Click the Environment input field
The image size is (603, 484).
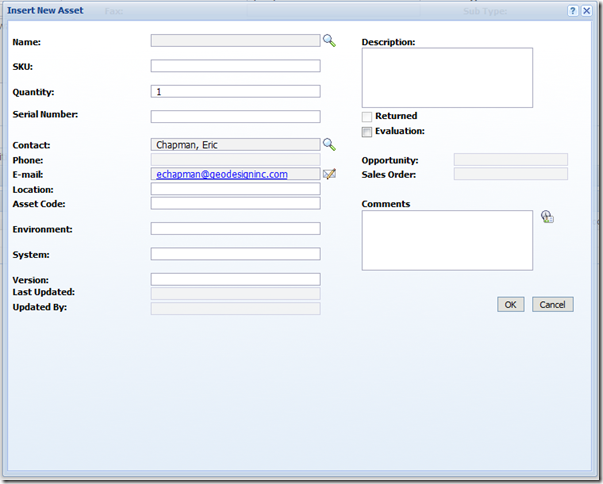(235, 229)
